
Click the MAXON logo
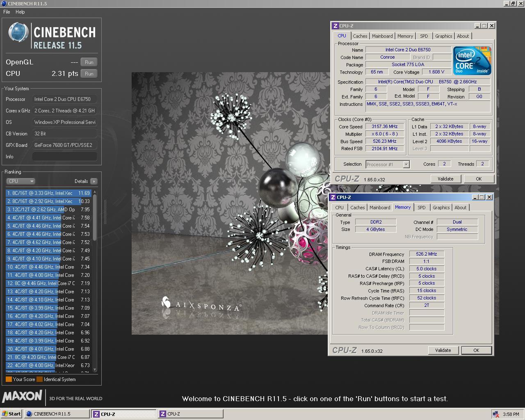pos(22,396)
